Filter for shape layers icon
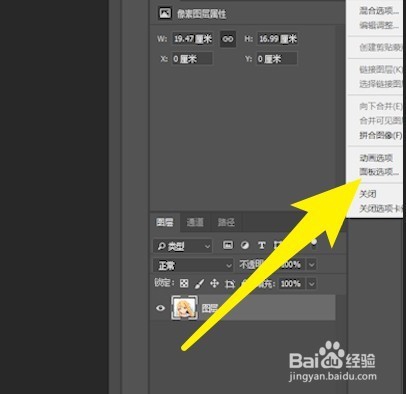 277,245
